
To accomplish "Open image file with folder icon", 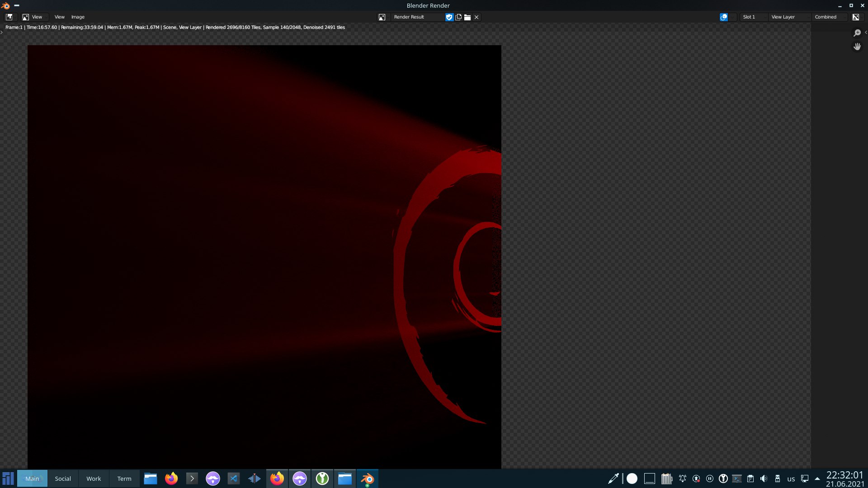I will [467, 17].
